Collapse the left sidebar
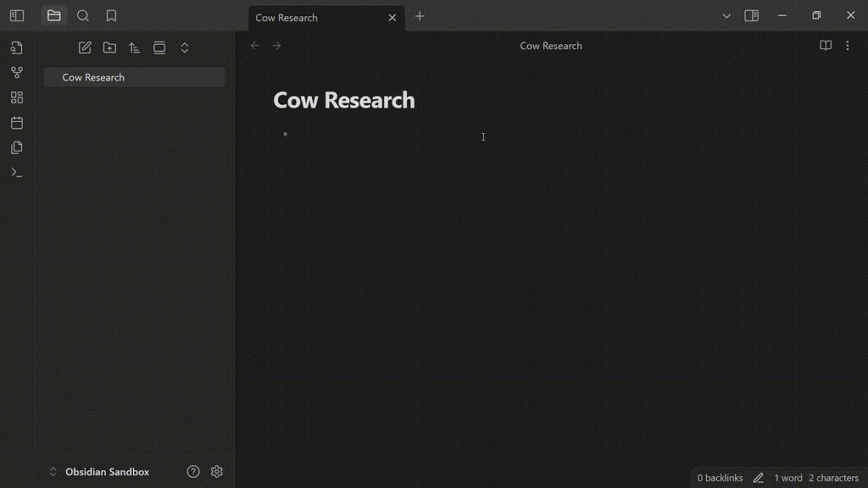Screen dimensions: 868x488 pos(16,14)
